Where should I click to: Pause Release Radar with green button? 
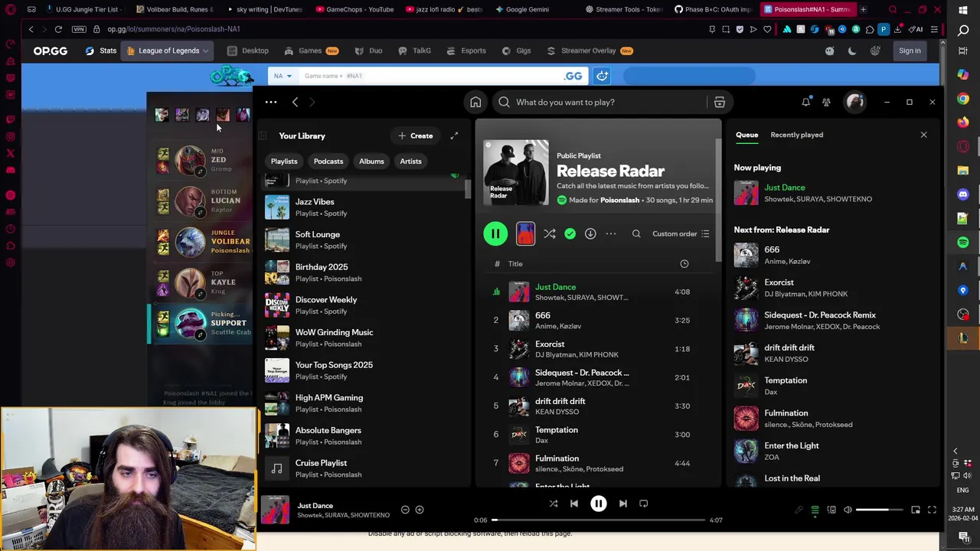coord(495,234)
